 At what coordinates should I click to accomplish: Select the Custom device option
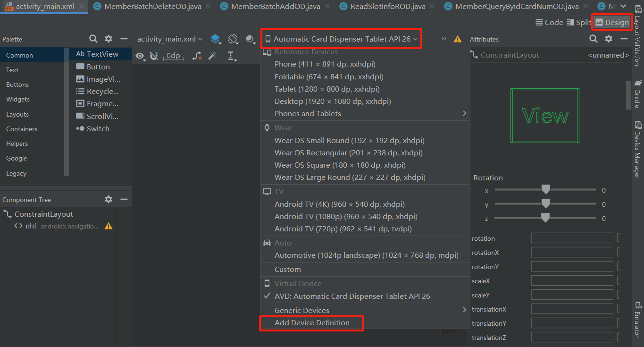[x=365, y=269]
